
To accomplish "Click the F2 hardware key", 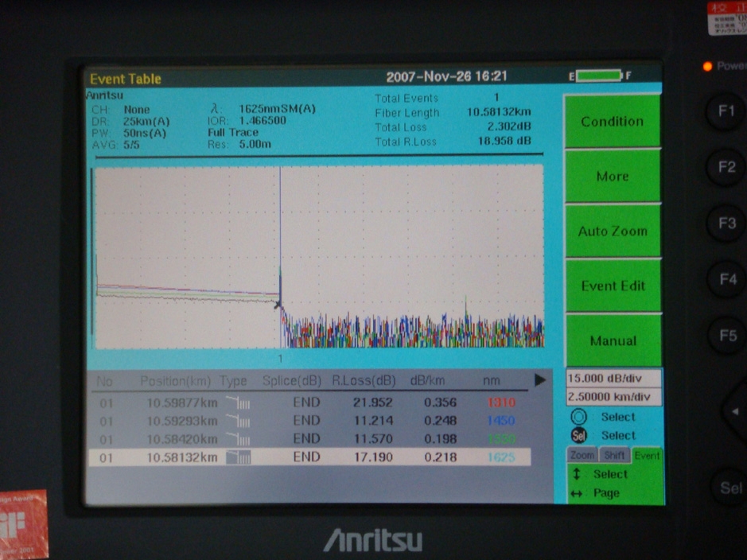I will [726, 167].
